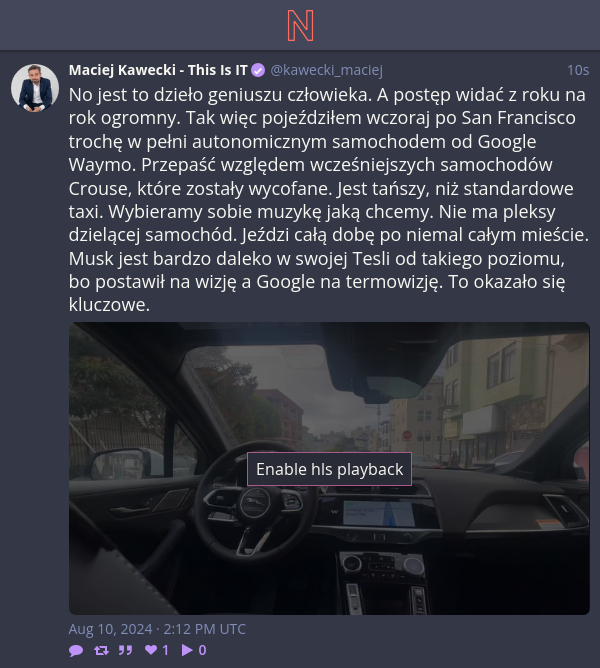The width and height of the screenshot is (600, 668).
Task: Click the video preview of the Waymo car interior
Action: pos(329,468)
